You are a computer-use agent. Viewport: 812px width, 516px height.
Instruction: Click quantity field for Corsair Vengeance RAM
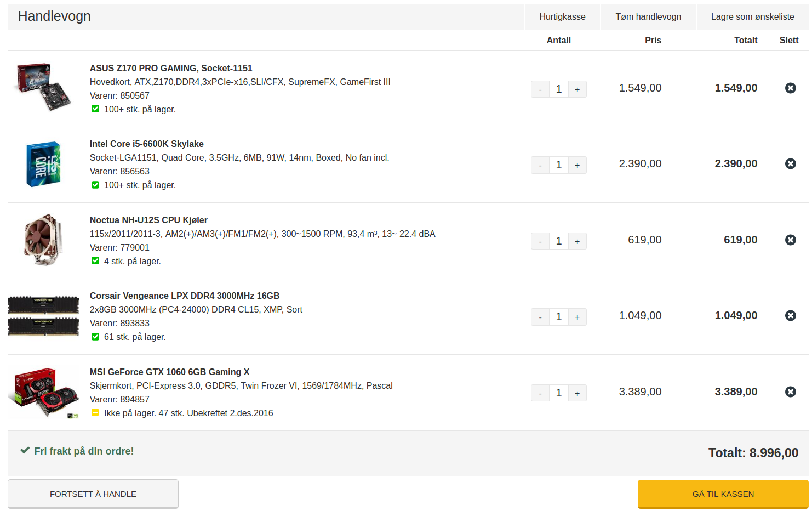coord(559,317)
